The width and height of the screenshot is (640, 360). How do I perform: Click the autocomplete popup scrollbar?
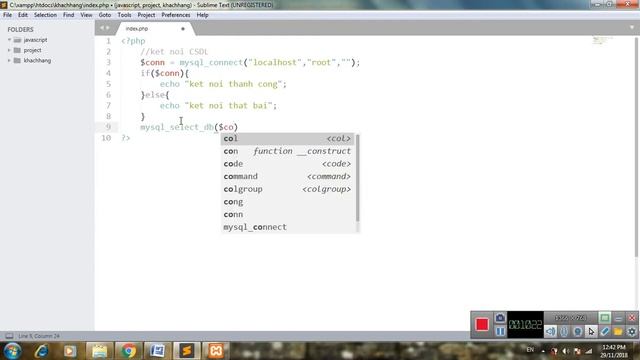coord(358,178)
